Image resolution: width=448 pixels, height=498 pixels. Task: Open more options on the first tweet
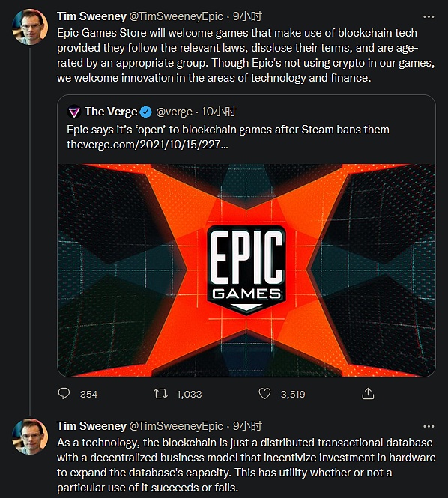pyautogui.click(x=429, y=16)
